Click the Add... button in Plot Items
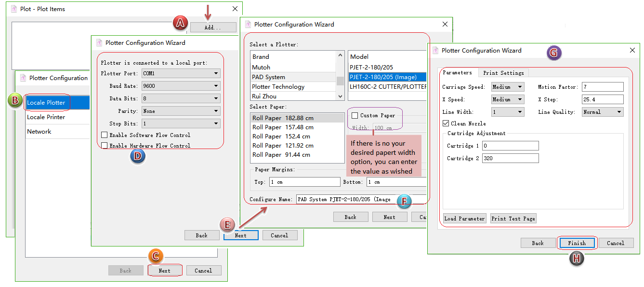The height and width of the screenshot is (287, 644). 212,27
